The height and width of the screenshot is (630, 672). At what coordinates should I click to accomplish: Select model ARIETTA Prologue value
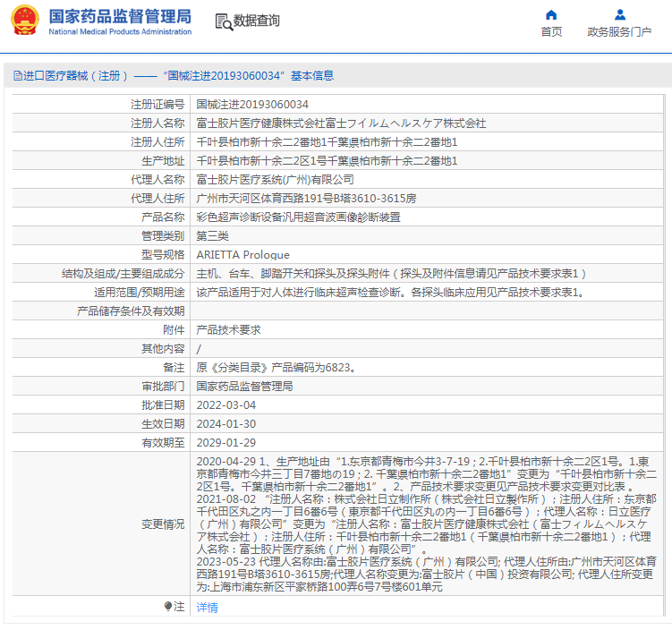243,255
